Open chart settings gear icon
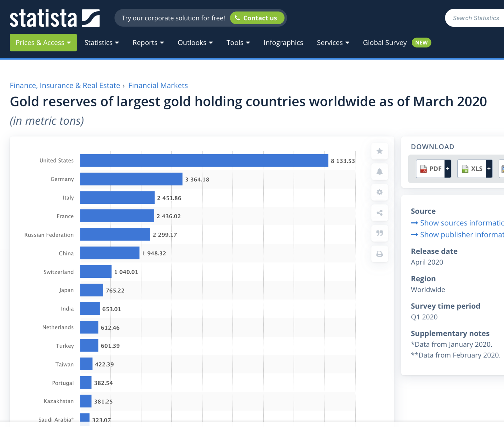The width and height of the screenshot is (504, 427). click(380, 192)
